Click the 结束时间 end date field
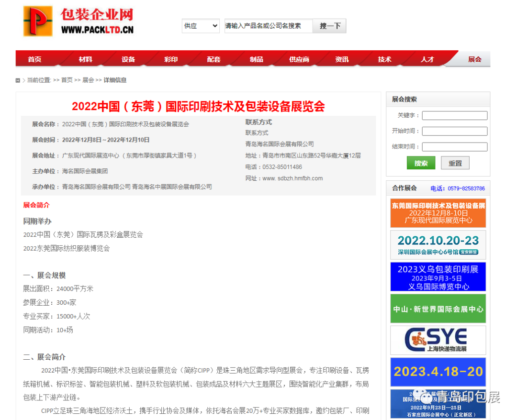The height and width of the screenshot is (420, 517). [455, 146]
